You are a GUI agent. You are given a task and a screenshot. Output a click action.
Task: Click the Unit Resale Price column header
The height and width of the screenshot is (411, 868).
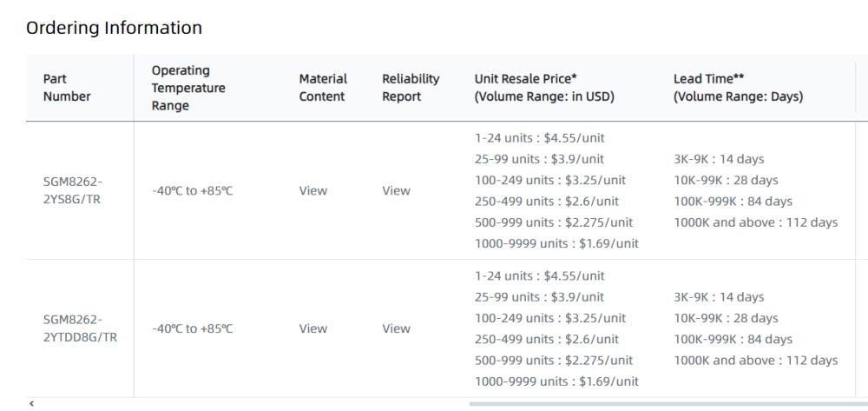click(544, 88)
